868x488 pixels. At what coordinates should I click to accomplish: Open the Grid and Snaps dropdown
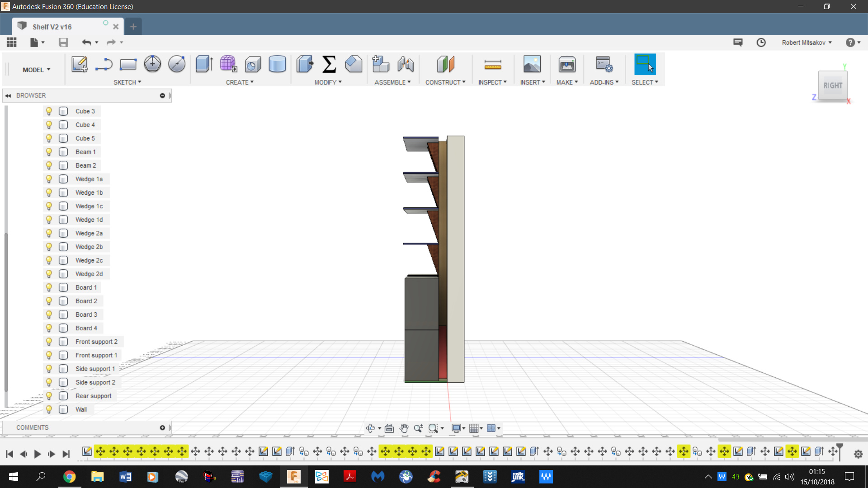pos(476,428)
